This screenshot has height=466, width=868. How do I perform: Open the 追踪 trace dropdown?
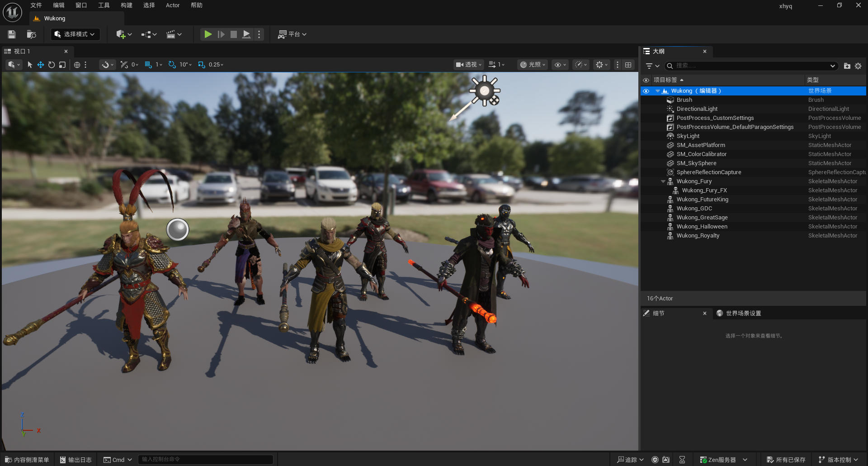click(x=630, y=460)
